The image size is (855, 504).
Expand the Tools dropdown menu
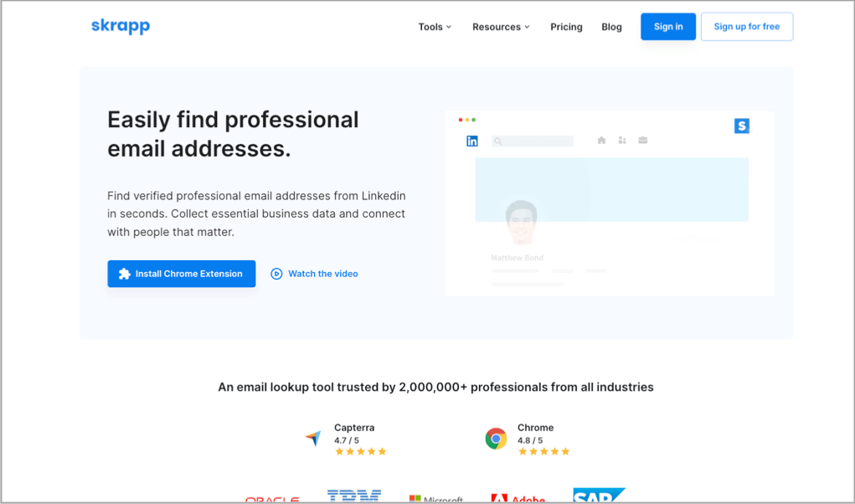435,27
